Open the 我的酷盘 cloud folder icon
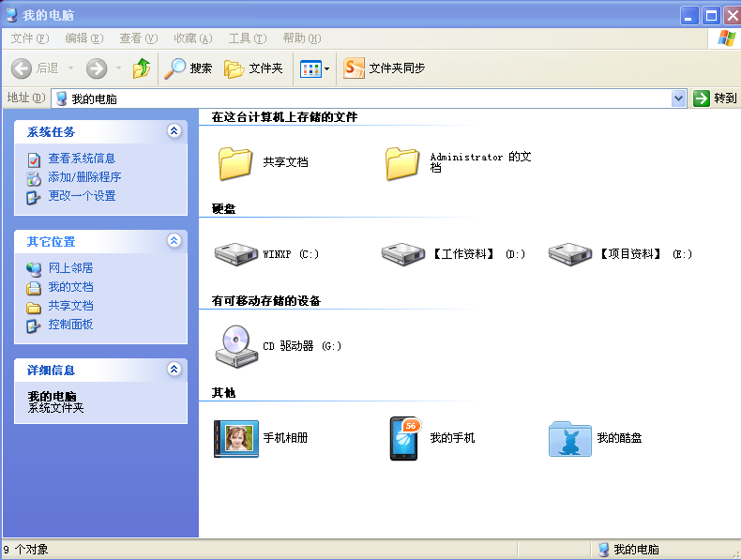The width and height of the screenshot is (741, 560). point(570,438)
